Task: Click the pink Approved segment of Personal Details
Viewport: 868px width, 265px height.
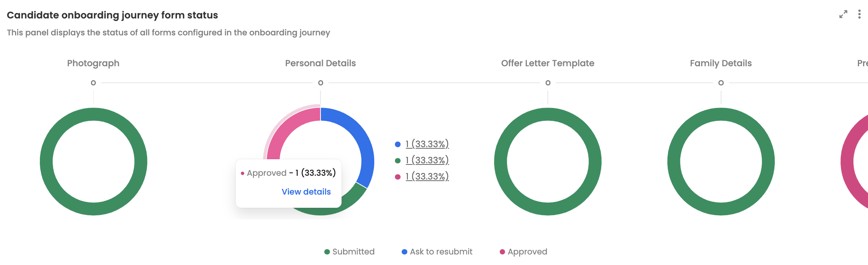Action: point(287,127)
